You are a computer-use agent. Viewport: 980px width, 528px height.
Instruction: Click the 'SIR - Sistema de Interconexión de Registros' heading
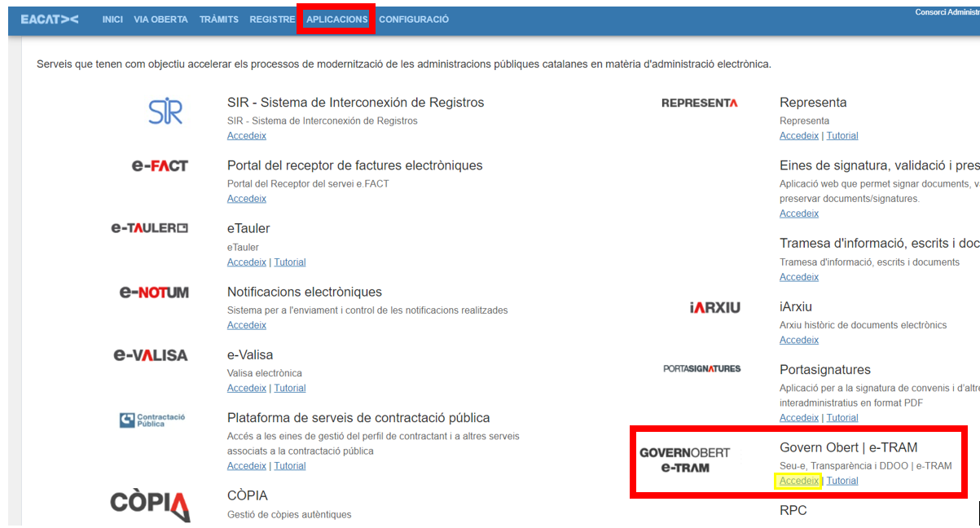[x=356, y=103]
